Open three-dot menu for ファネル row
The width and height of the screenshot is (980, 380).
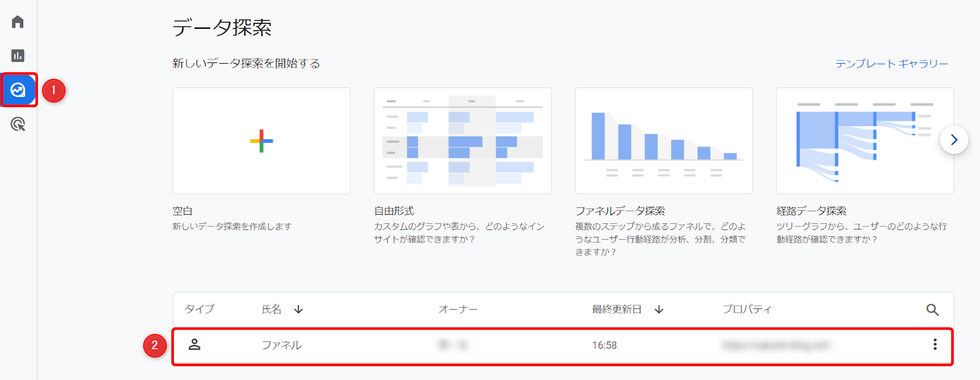tap(935, 345)
